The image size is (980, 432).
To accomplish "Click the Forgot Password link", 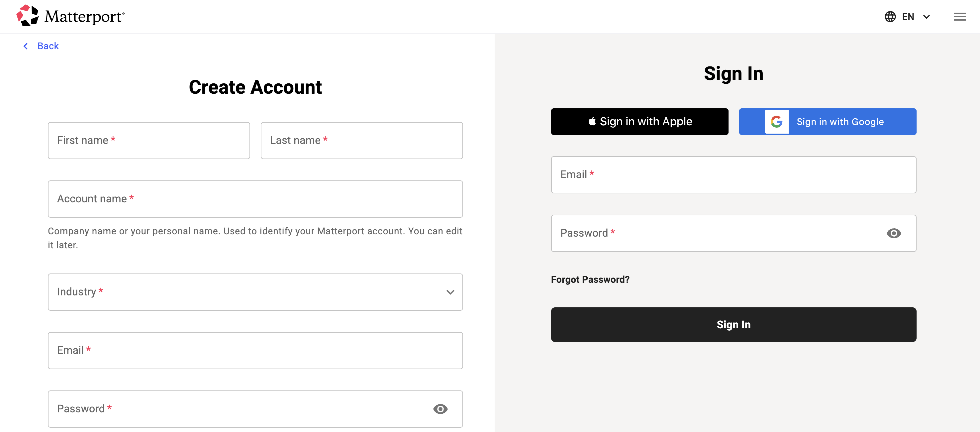I will pyautogui.click(x=590, y=280).
